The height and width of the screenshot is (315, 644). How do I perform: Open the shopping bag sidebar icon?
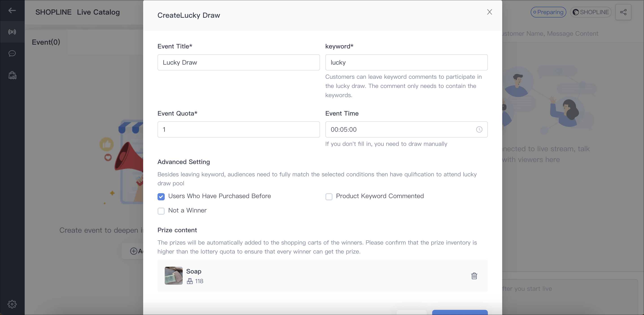pos(12,75)
